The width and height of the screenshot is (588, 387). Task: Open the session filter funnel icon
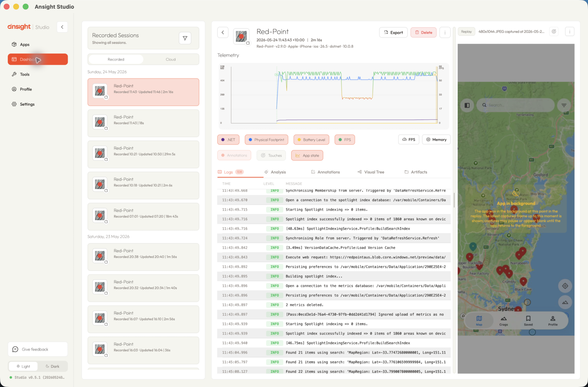pos(185,38)
